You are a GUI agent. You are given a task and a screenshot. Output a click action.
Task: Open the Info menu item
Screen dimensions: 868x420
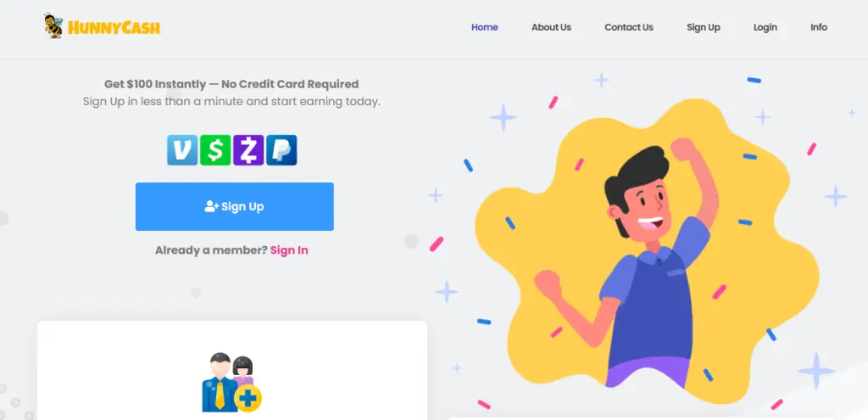click(819, 27)
